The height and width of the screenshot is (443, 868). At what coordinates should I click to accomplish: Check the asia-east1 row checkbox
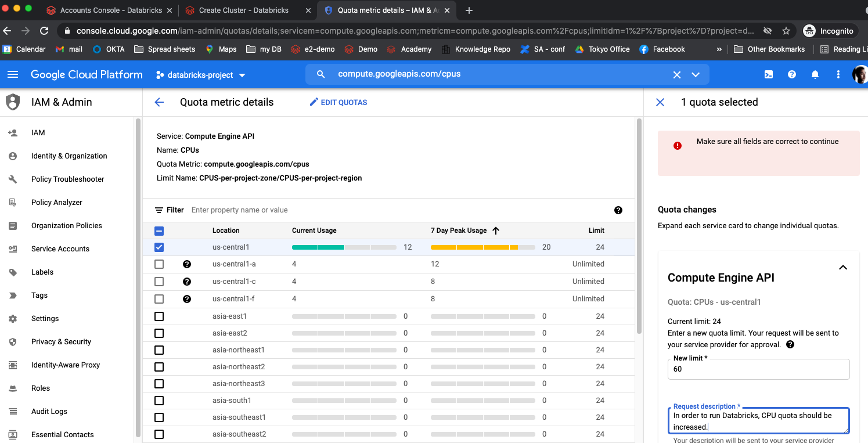point(159,316)
